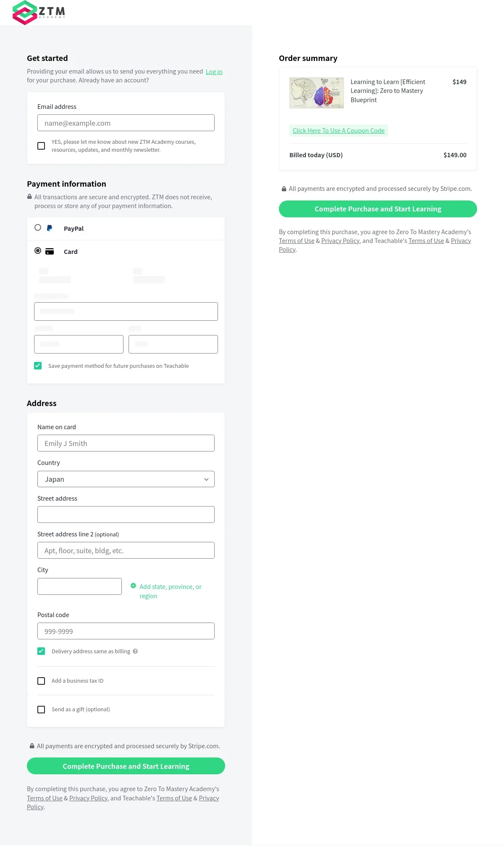Expand the coupon code entry link

pos(339,131)
